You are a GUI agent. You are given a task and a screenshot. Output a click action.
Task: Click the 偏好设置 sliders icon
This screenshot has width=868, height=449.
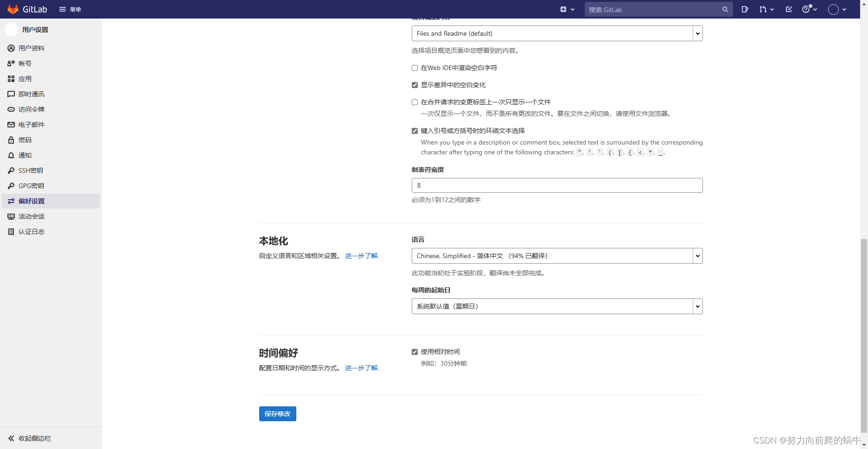[x=11, y=201]
